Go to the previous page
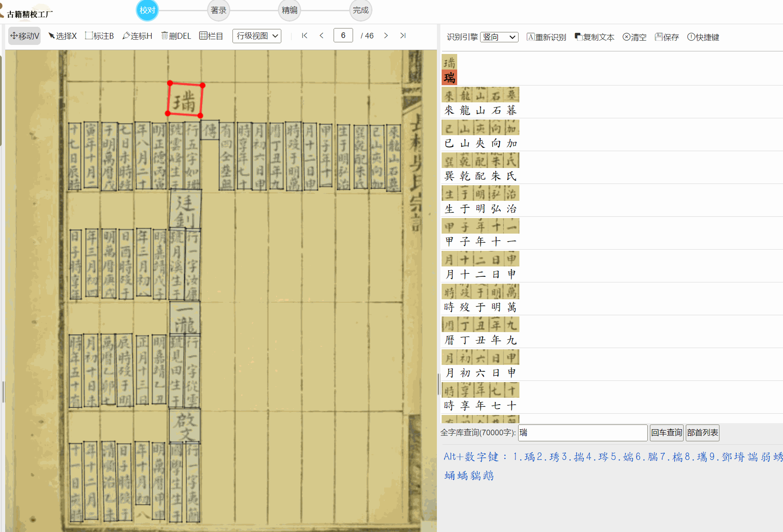Screen dimensions: 783x532 (321, 35)
